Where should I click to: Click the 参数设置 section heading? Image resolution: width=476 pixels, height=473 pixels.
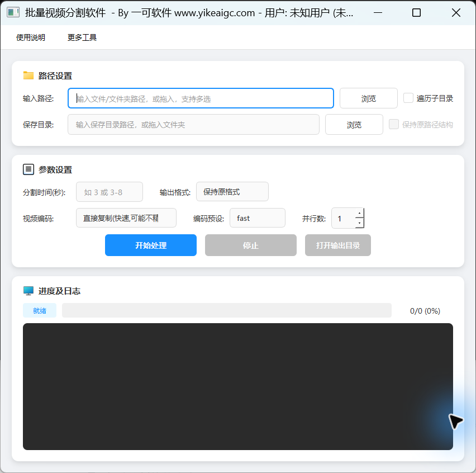tap(55, 169)
